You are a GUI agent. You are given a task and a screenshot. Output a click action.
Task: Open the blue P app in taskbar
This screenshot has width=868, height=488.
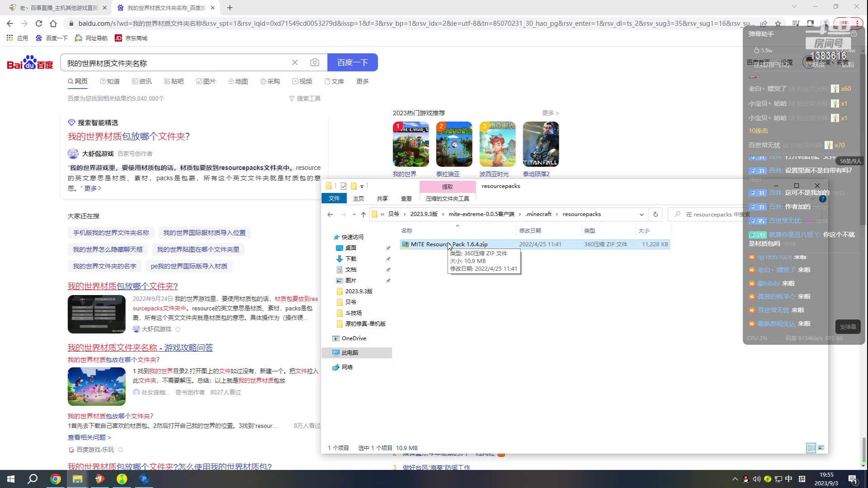144,479
